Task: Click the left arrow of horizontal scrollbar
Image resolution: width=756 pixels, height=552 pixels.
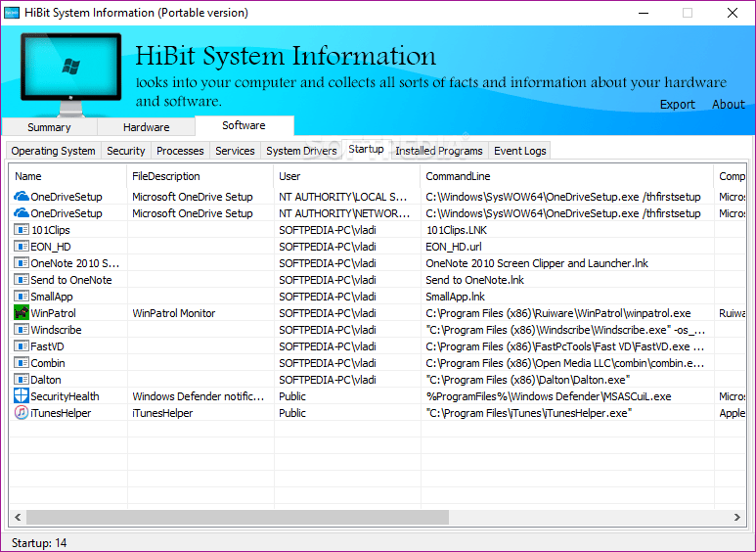Action: [18, 518]
